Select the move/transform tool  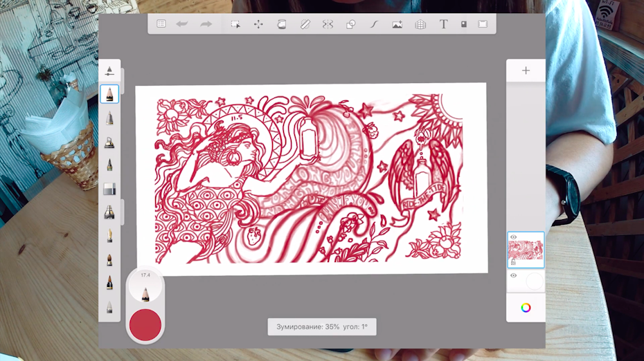[258, 24]
